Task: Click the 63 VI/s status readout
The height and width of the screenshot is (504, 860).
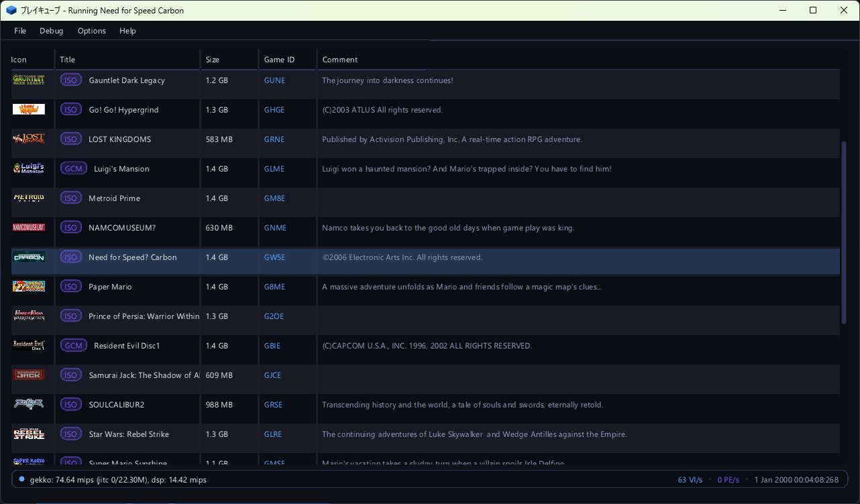Action: [690, 480]
